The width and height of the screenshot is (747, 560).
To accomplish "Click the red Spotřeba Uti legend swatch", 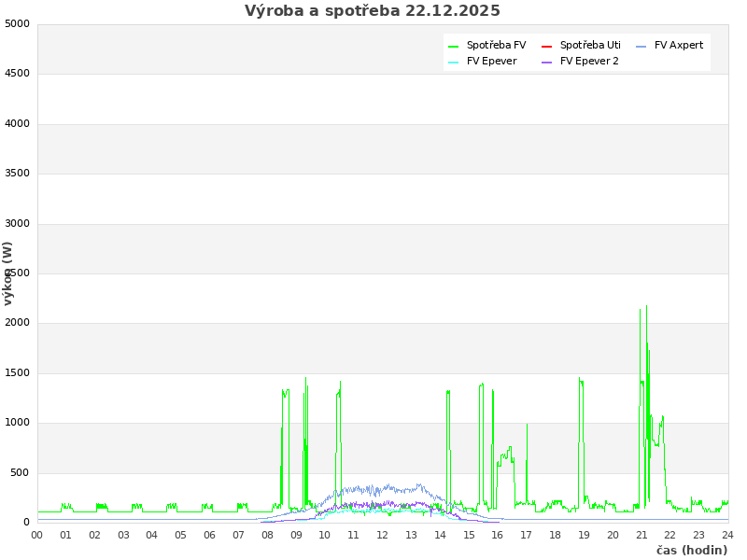I will pos(546,46).
